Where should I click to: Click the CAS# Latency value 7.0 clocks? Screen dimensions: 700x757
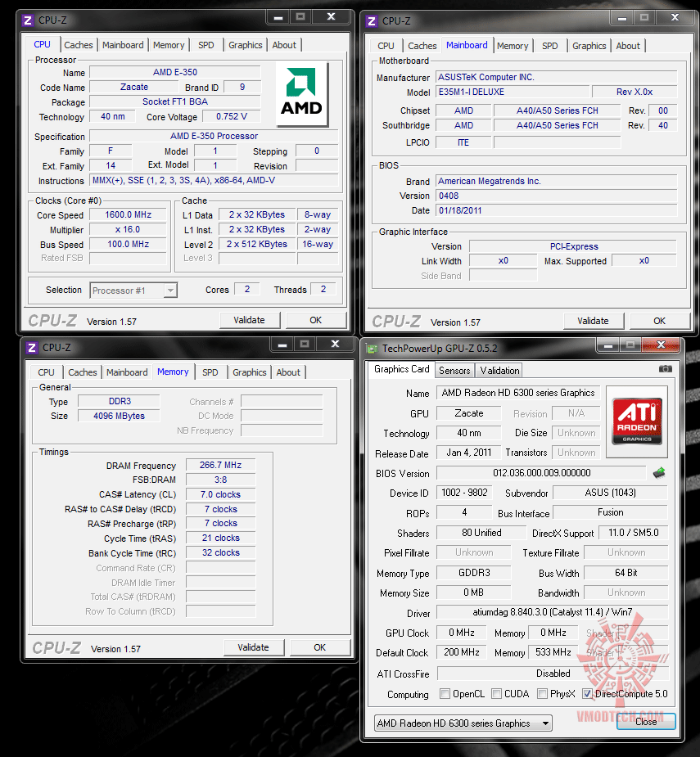[221, 494]
